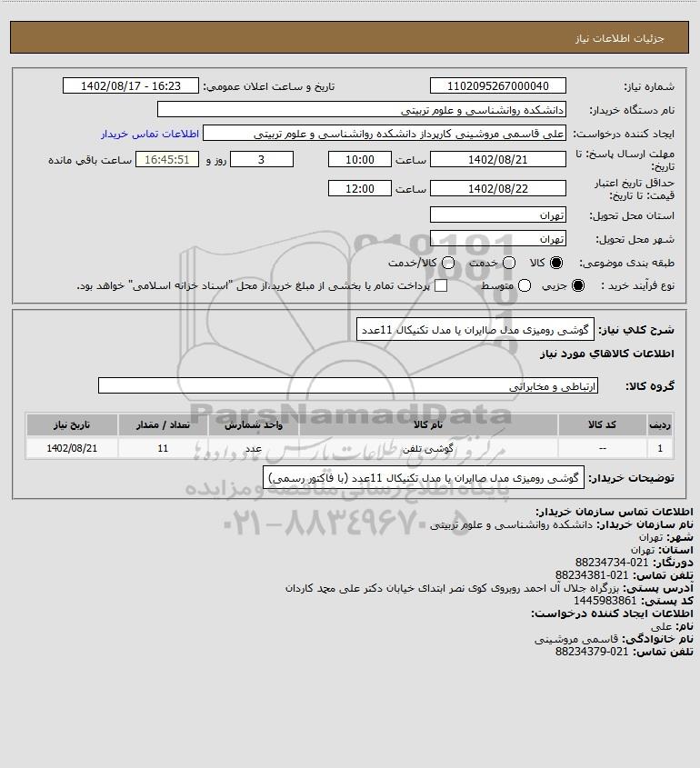The height and width of the screenshot is (768, 700).
Task: Click the شرح کلی نیاز text box
Action: click(x=475, y=330)
